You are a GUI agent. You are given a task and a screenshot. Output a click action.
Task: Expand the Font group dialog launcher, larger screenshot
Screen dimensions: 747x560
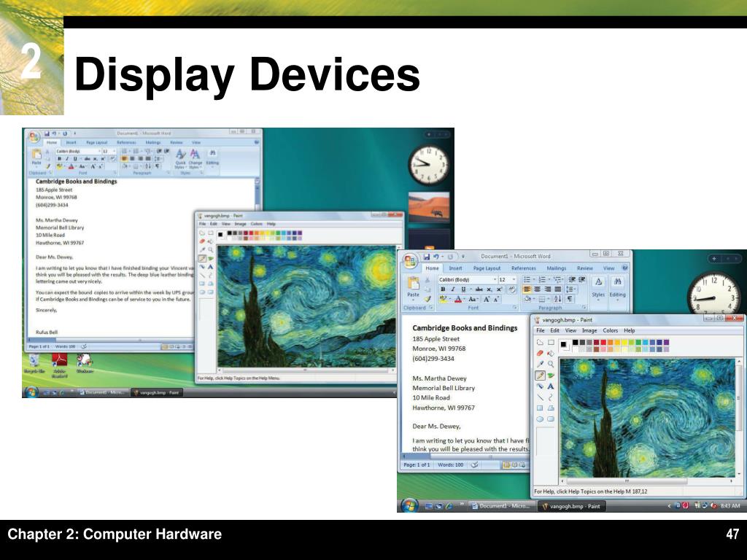point(514,307)
